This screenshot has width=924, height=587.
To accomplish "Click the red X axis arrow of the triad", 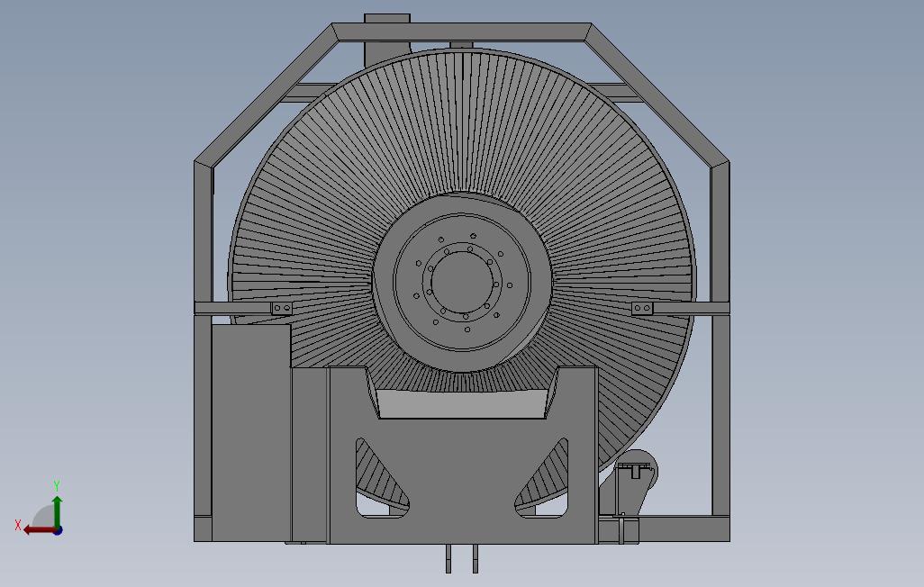I will [39, 530].
